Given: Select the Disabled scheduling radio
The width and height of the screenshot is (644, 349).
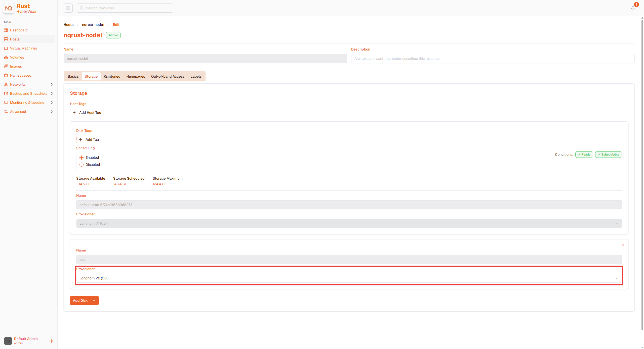Looking at the screenshot, I should 82,165.
